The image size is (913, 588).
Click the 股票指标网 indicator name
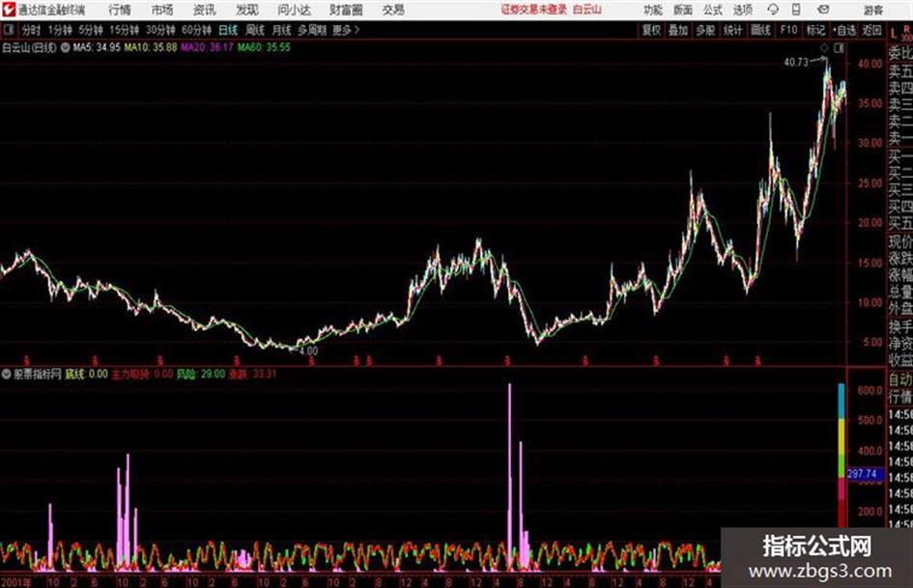point(38,374)
